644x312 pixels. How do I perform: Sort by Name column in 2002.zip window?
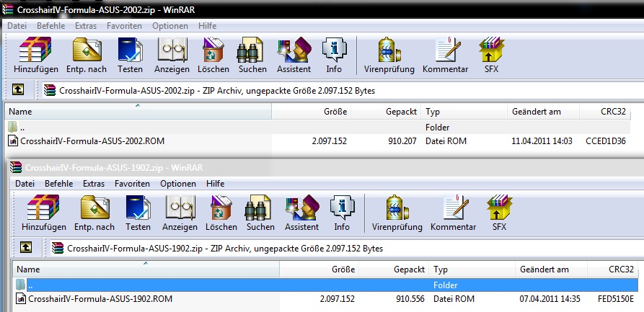point(138,111)
